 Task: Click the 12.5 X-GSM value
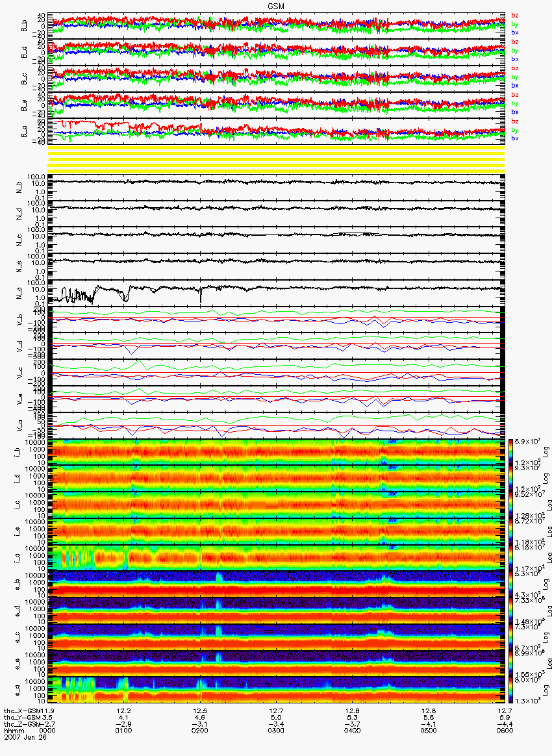coord(200,711)
